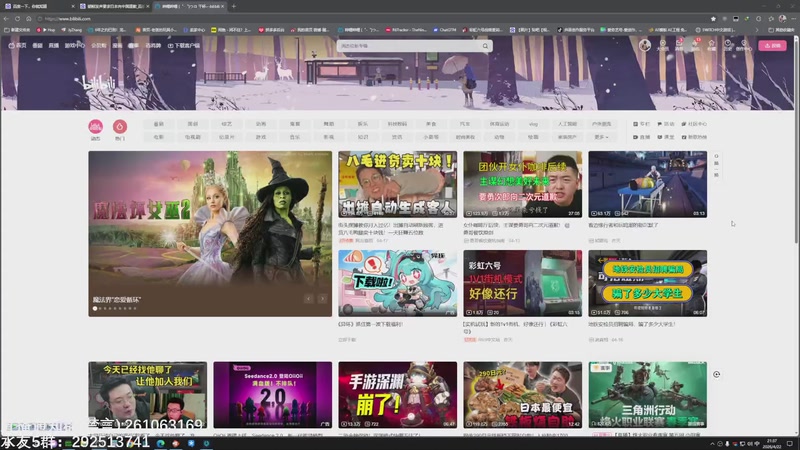Open 创作中心 icon in header
The image size is (800, 450).
(x=744, y=45)
